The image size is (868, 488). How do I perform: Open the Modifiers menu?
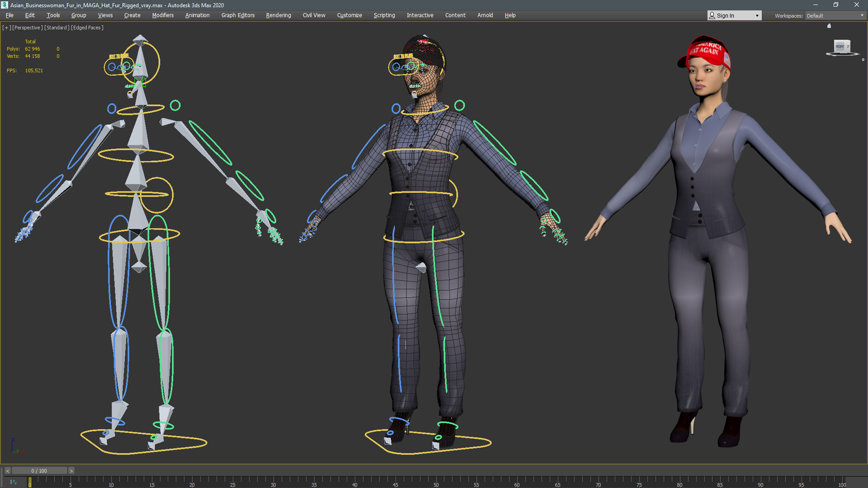[163, 15]
